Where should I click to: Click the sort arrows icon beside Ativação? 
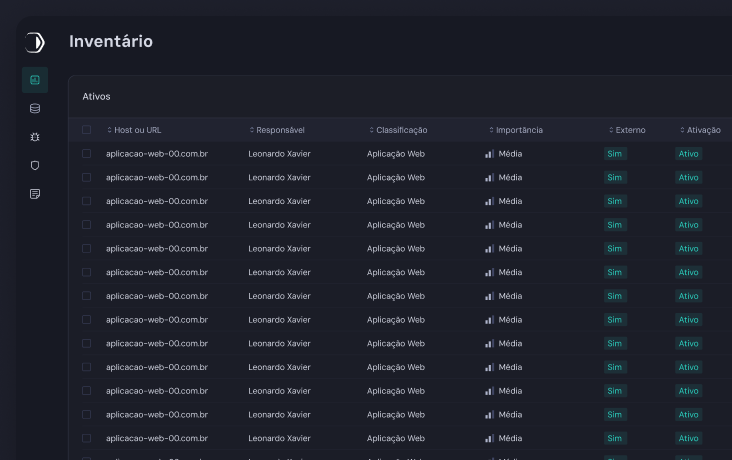682,130
